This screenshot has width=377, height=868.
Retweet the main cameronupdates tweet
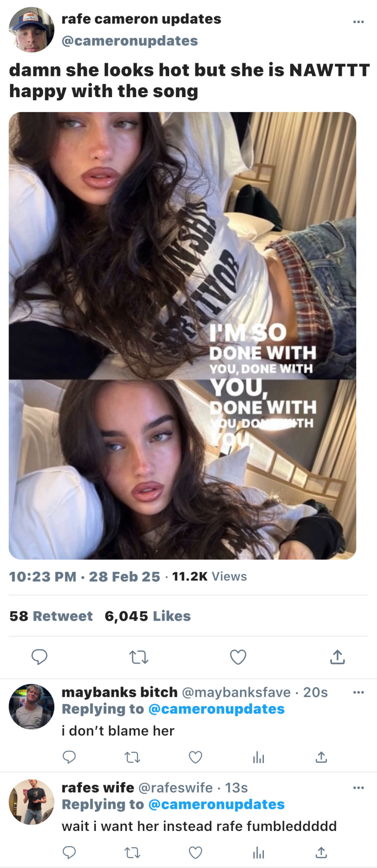138,657
